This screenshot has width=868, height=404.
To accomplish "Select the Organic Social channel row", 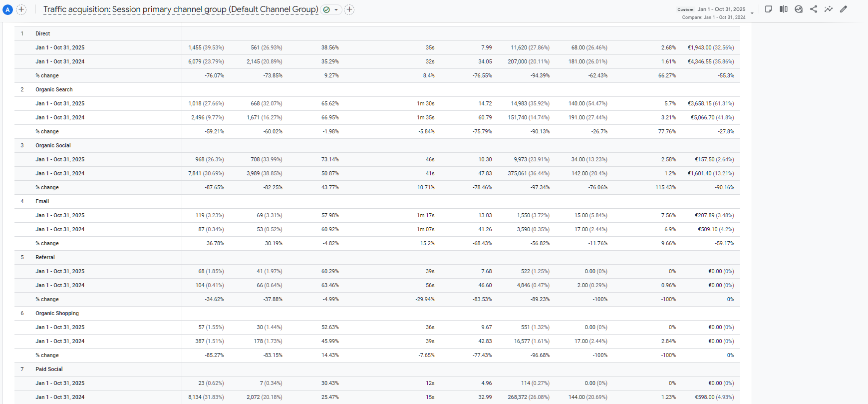I will click(53, 145).
